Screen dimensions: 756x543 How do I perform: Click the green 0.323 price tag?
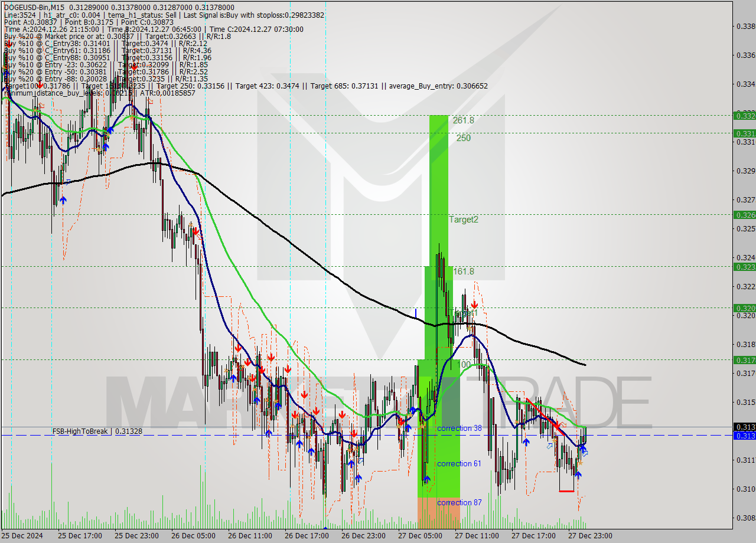(x=744, y=267)
